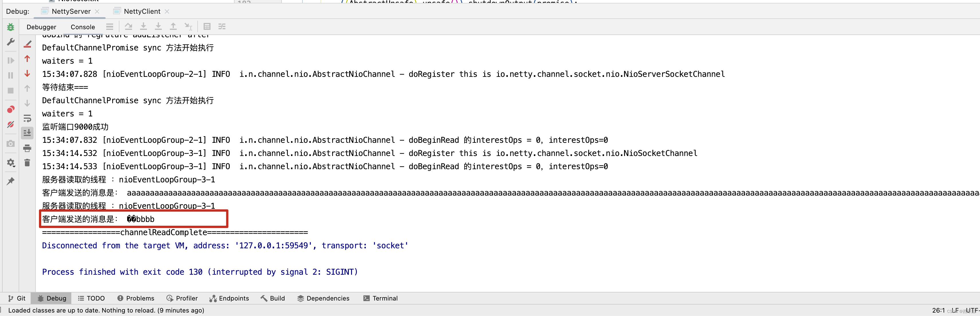Click the green bug Rerun debug icon

(11, 27)
